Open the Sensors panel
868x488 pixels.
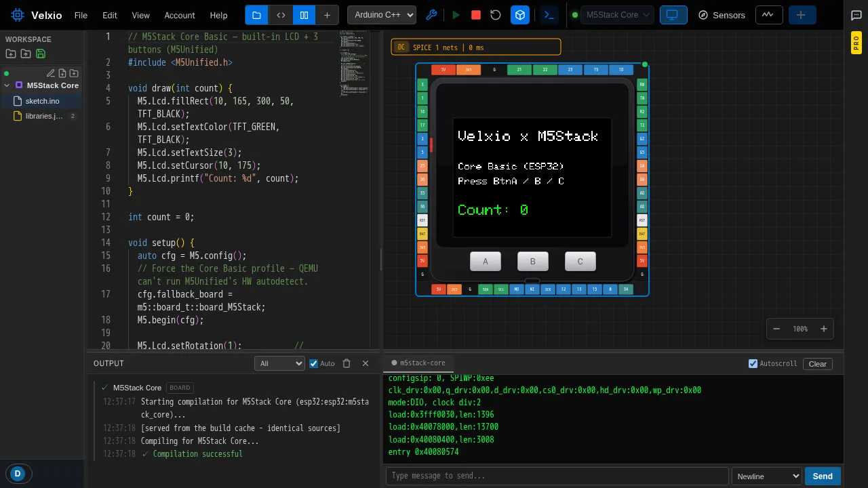pos(722,15)
